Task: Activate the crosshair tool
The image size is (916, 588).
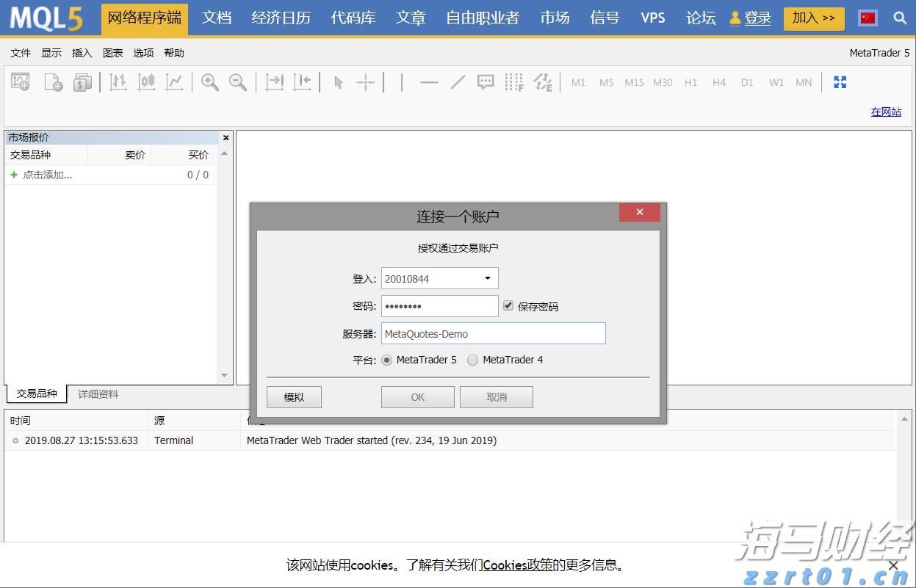Action: click(x=365, y=82)
